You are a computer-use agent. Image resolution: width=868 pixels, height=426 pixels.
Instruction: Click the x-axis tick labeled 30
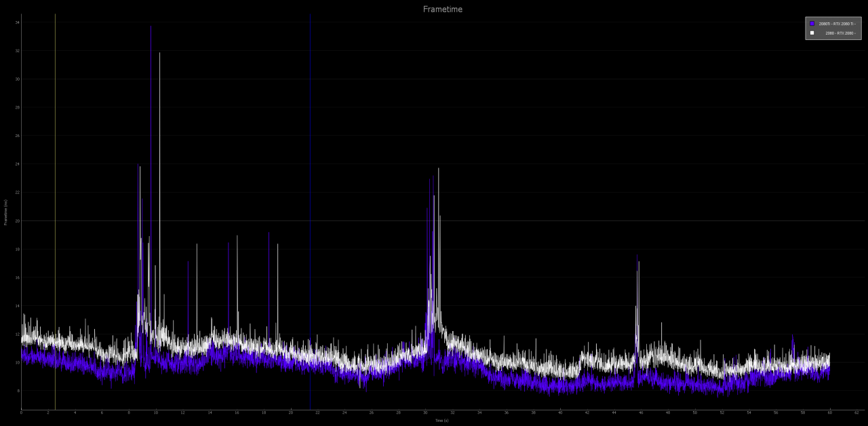click(x=426, y=413)
